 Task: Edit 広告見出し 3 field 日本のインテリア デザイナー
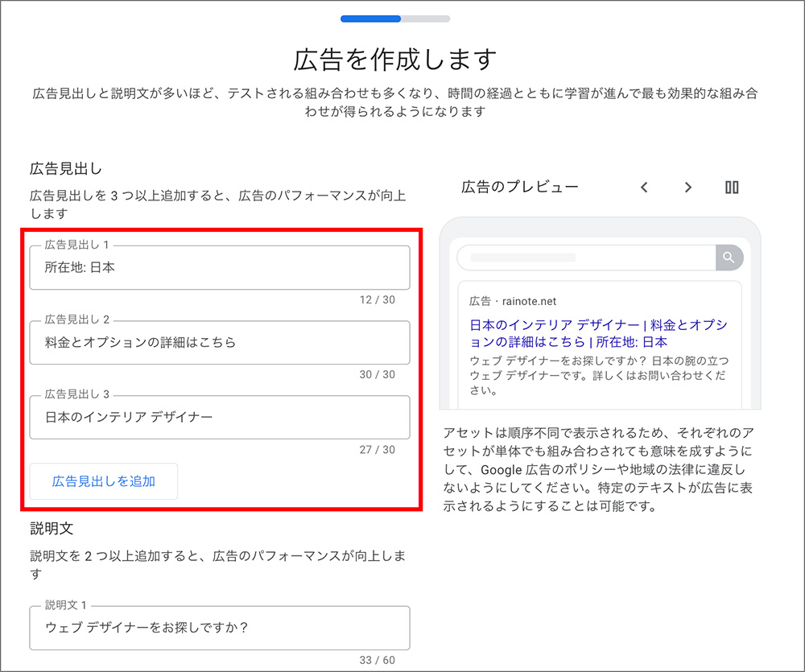click(220, 417)
